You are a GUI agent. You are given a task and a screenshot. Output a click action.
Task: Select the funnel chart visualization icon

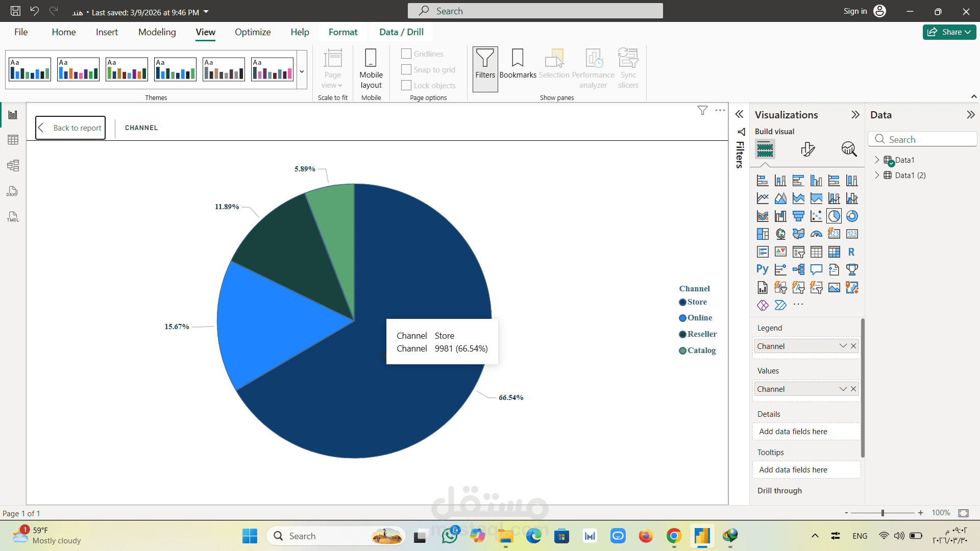tap(798, 216)
